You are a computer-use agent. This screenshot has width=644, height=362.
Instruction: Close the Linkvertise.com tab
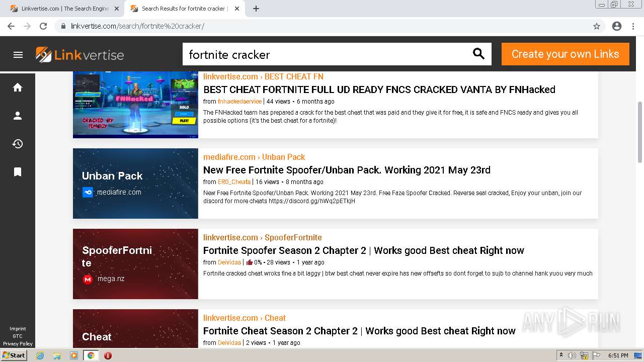(x=117, y=9)
